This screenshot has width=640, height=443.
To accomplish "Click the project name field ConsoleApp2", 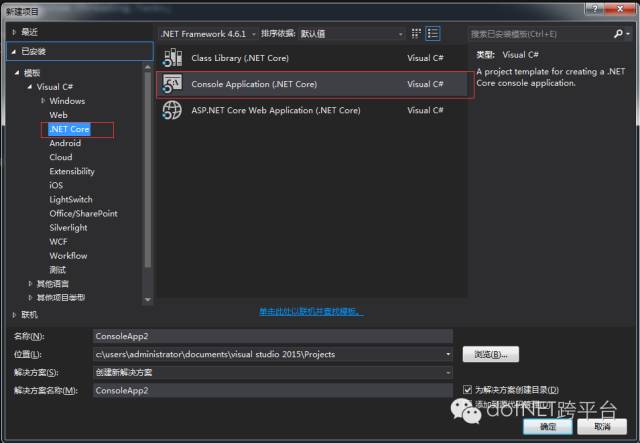I will (273, 336).
